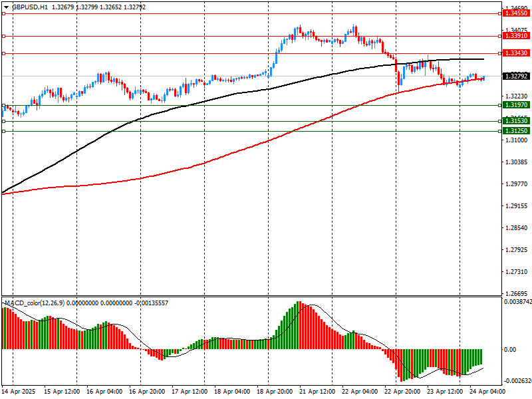532x399 pixels.
Task: Select the 1.34550 red price label
Action: click(515, 13)
